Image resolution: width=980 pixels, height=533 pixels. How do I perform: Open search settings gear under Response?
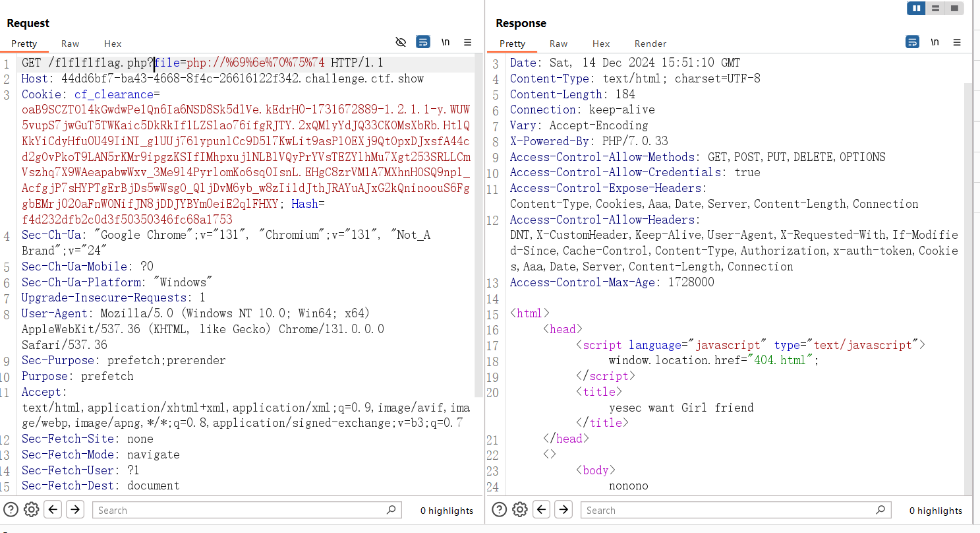click(x=520, y=509)
